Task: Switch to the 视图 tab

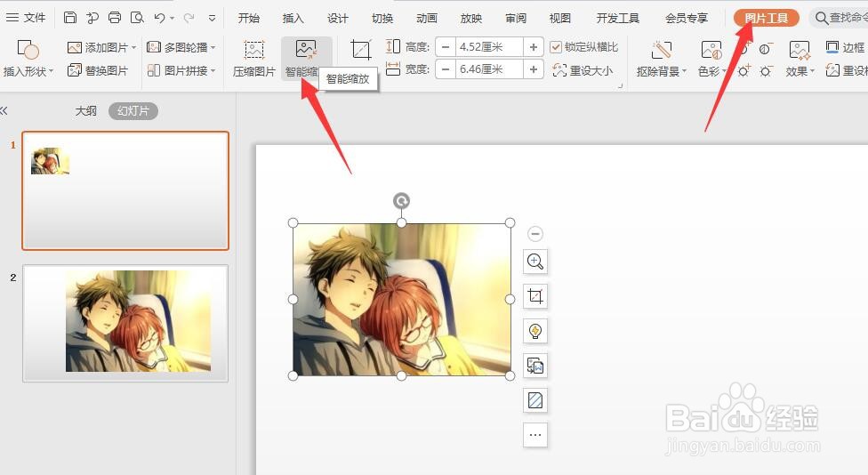Action: 559,19
